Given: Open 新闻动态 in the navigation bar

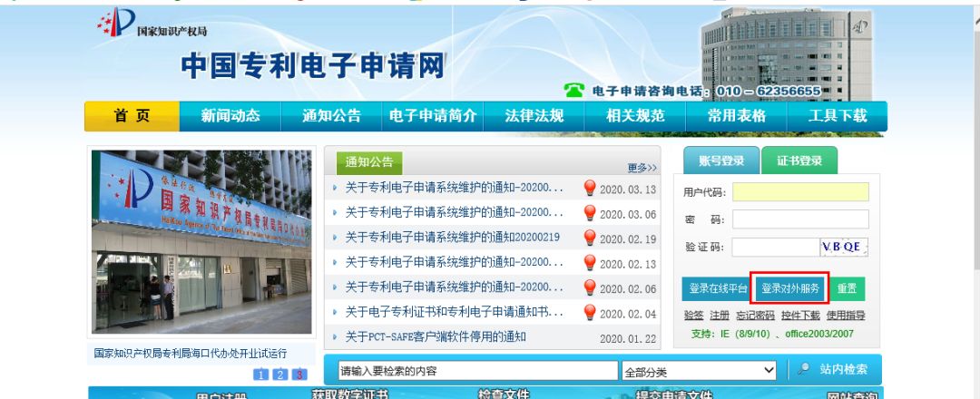Looking at the screenshot, I should pyautogui.click(x=230, y=116).
